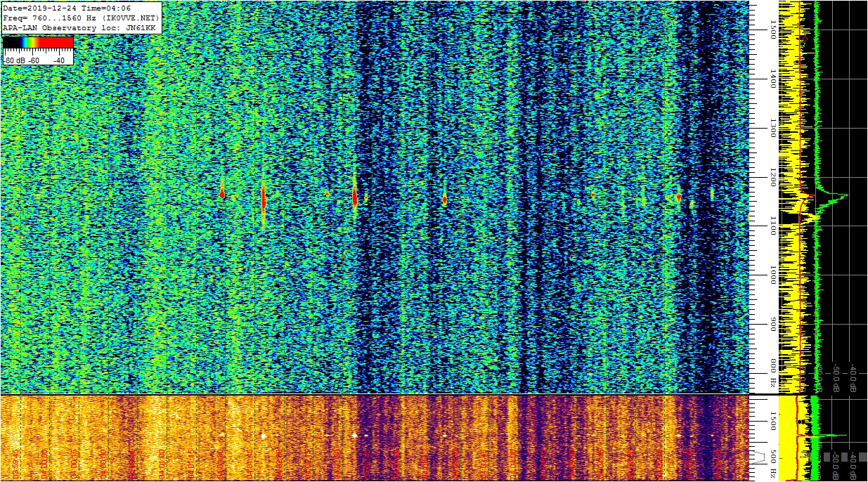
Task: Click the -80 dB legend label
Action: tap(15, 60)
